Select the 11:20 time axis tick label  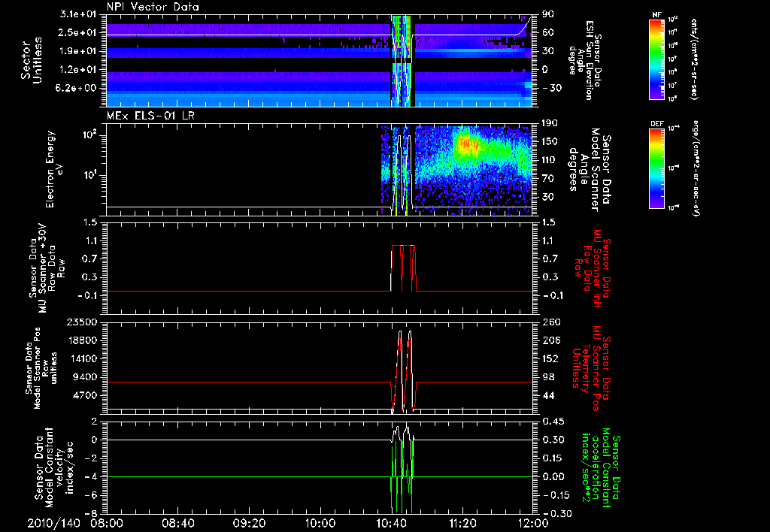click(x=462, y=521)
